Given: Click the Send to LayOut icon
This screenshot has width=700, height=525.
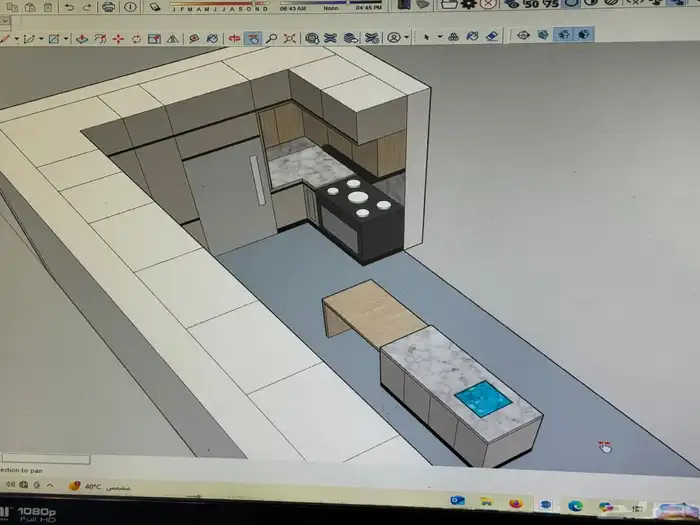Looking at the screenshot, I should coord(351,38).
